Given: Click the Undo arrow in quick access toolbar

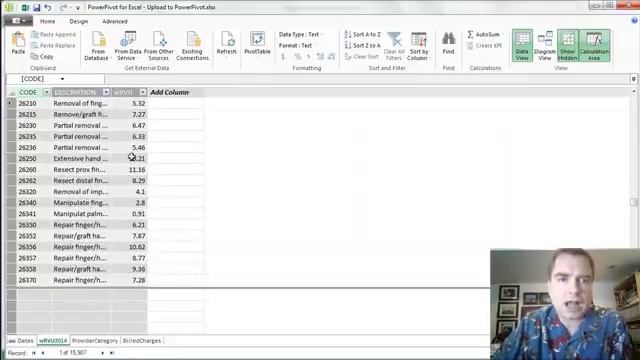Looking at the screenshot, I should pos(48,7).
